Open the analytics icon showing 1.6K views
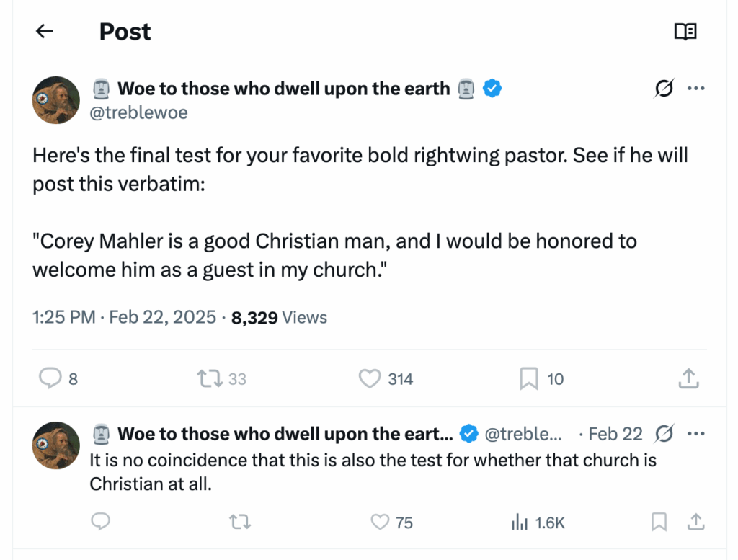Image resolution: width=738 pixels, height=560 pixels. [x=520, y=522]
